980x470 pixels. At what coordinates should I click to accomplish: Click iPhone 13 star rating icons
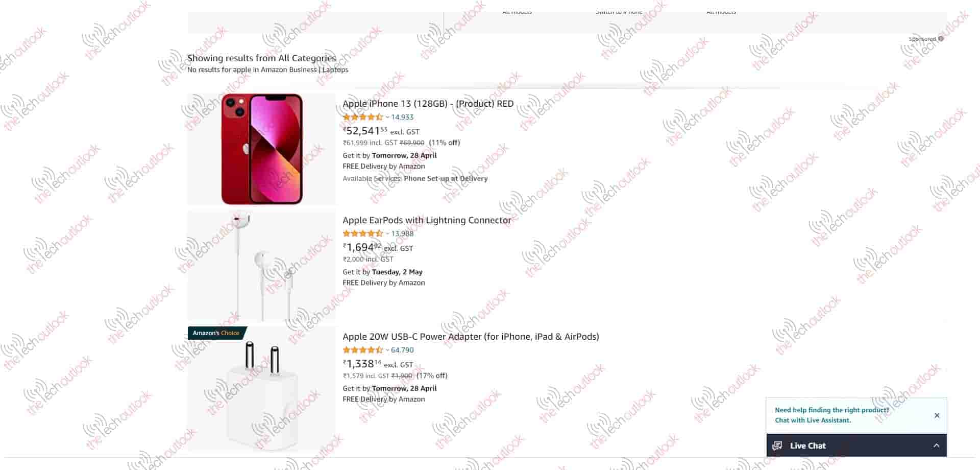point(363,117)
